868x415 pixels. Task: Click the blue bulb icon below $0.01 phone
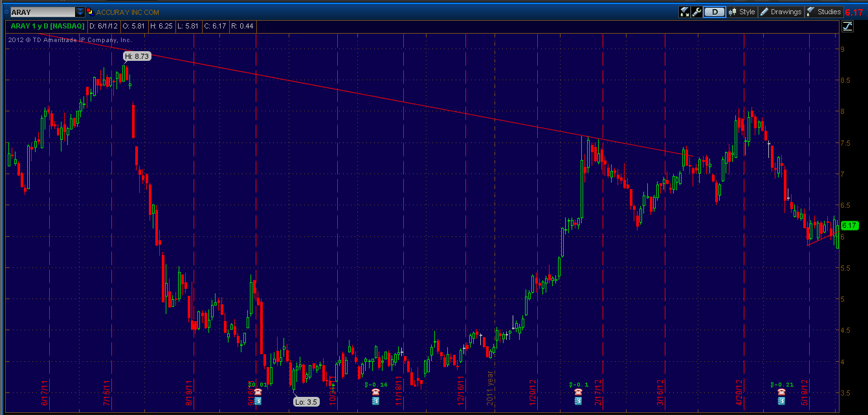258,401
